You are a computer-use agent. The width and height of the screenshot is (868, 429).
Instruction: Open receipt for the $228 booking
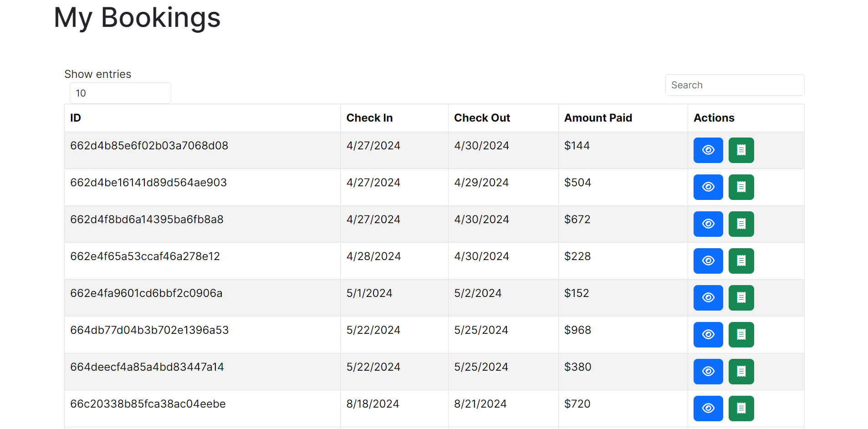click(741, 261)
